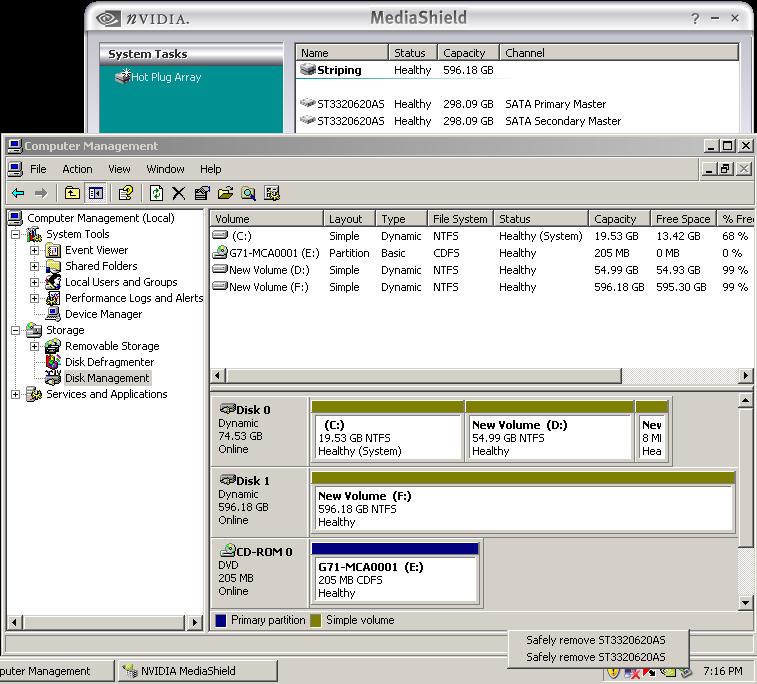757x684 pixels.
Task: Open the Help menu
Action: [x=210, y=169]
